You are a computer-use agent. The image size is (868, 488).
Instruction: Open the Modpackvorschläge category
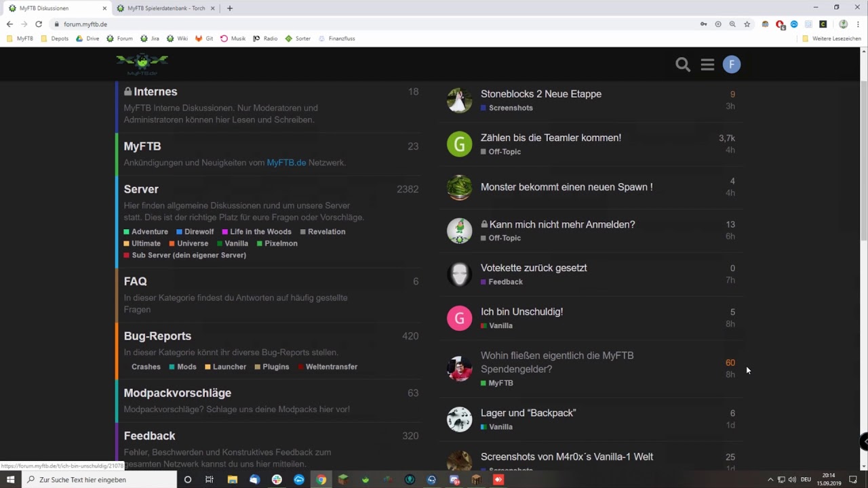pos(177,392)
